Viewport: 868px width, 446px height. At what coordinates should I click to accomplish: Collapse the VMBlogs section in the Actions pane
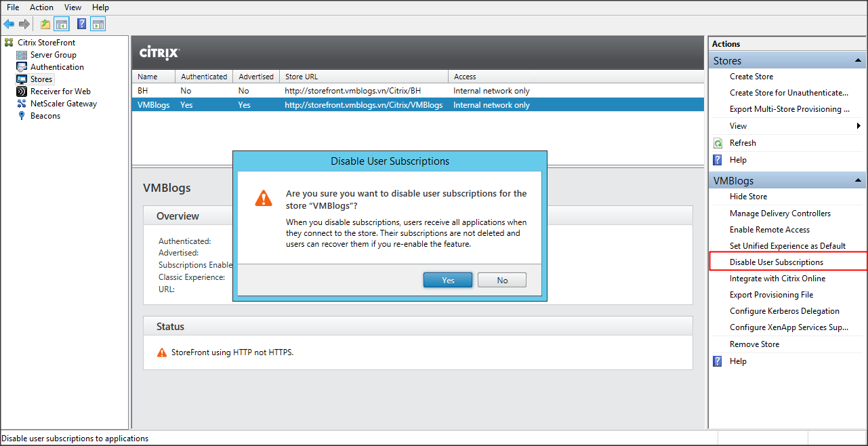point(858,180)
